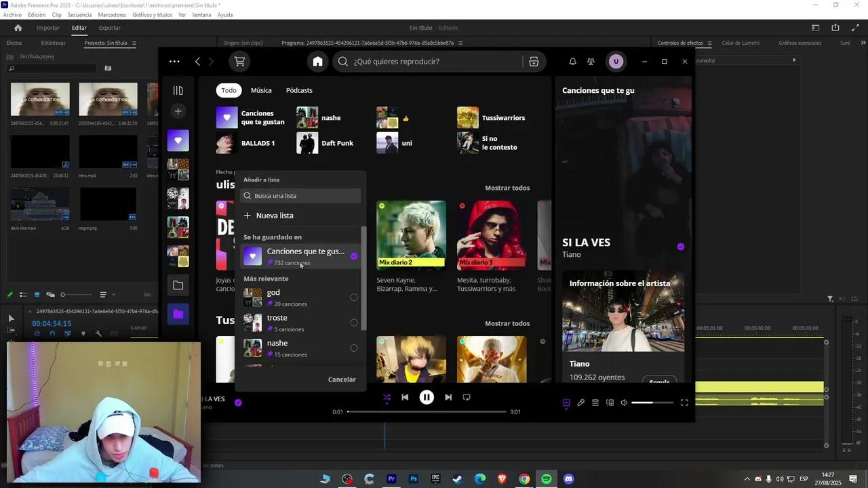The image size is (868, 488).
Task: Open the Mix diario 2 cover
Action: point(411,235)
